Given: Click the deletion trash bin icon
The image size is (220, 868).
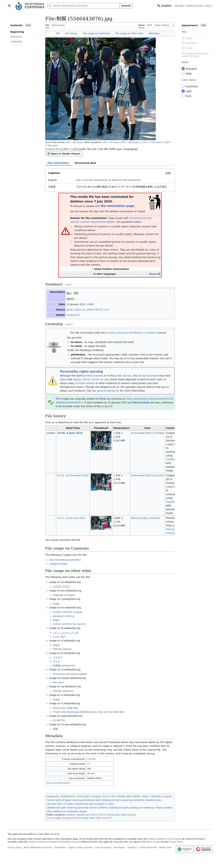Looking at the screenshot, I should point(155,202).
